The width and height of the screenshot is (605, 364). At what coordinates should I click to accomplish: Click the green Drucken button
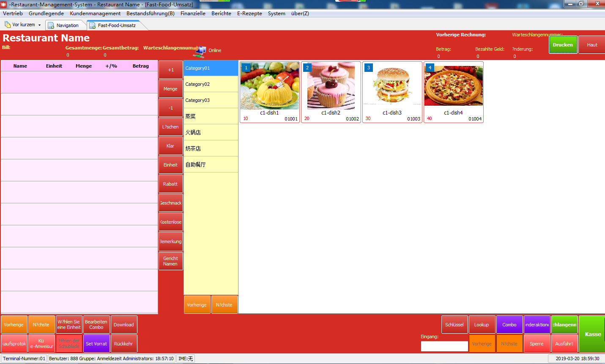pos(563,45)
